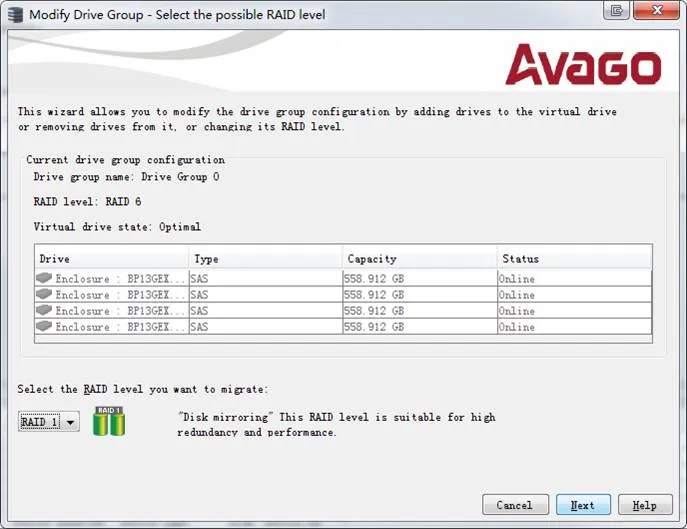Click the restore window button in title bar
Viewport: 687px width, 529px height.
(616, 10)
